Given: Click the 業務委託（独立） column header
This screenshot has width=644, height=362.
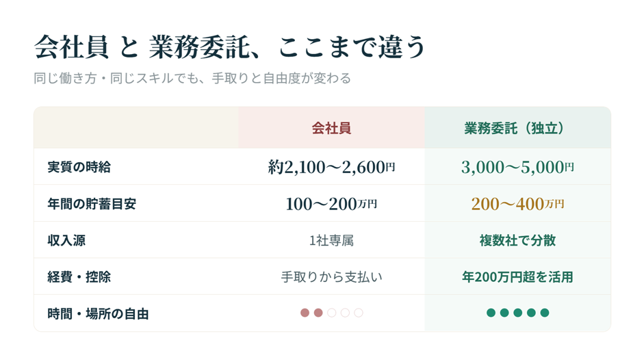Looking at the screenshot, I should coord(517,128).
